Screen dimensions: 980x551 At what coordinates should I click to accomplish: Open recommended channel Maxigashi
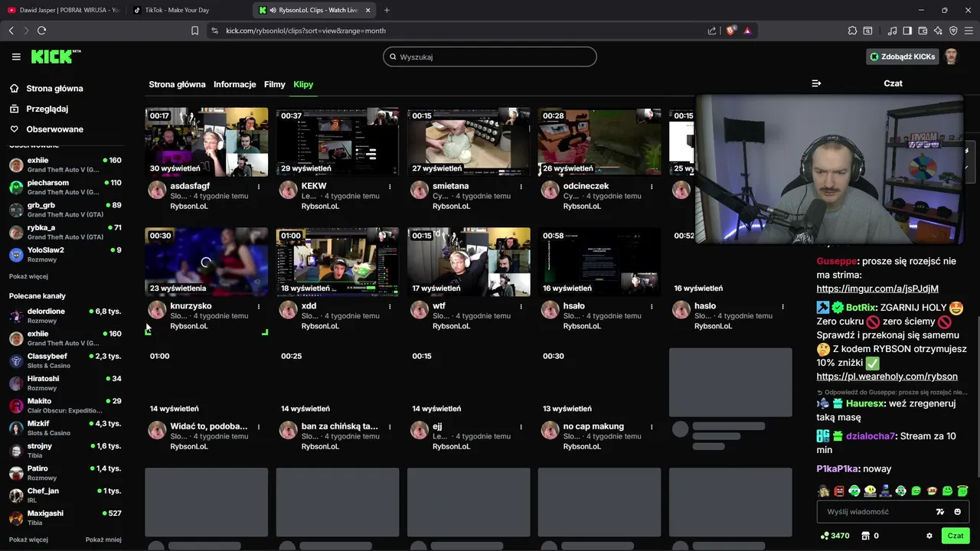pos(65,518)
